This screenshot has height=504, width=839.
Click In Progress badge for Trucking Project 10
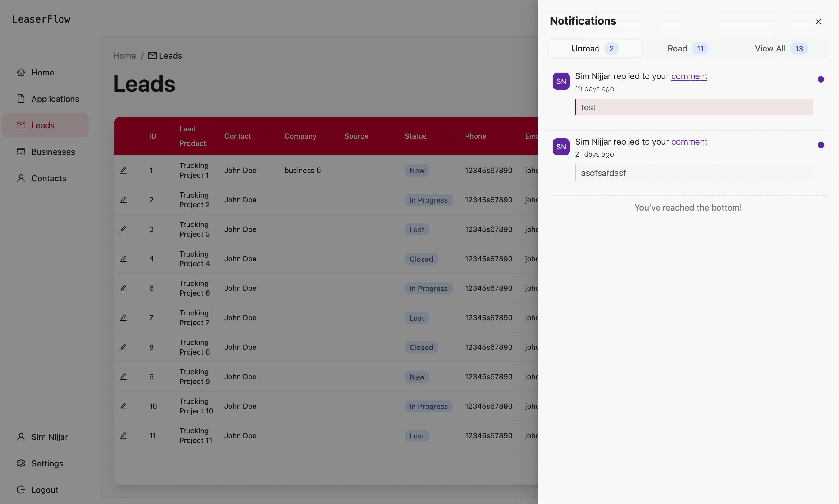point(429,406)
